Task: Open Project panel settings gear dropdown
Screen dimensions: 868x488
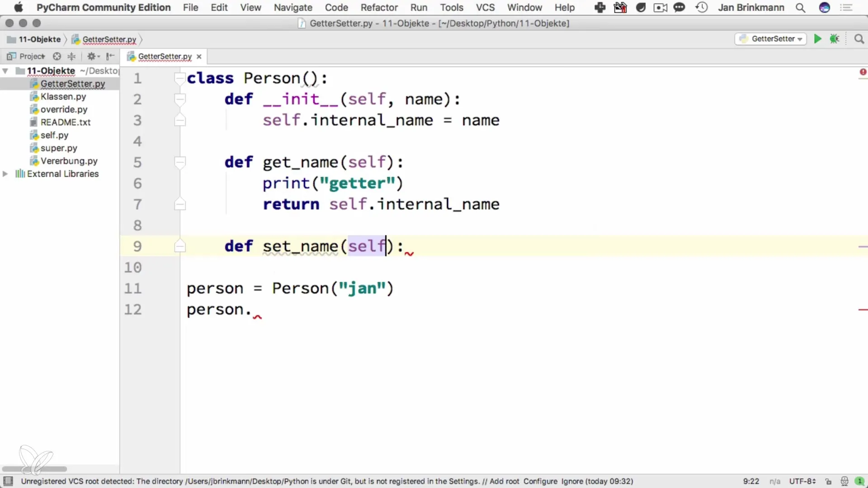Action: (93, 56)
